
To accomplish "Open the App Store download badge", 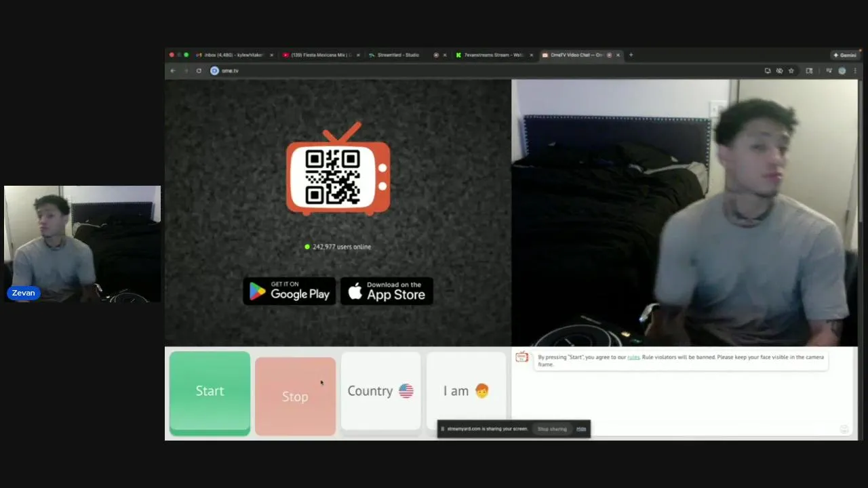I will pyautogui.click(x=387, y=291).
